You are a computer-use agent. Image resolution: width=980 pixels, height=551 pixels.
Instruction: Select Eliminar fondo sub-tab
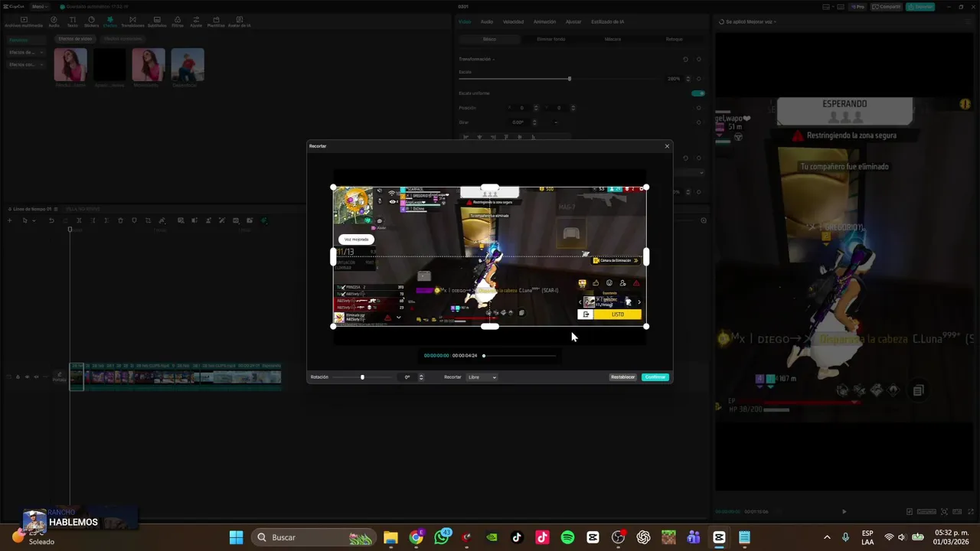click(551, 39)
